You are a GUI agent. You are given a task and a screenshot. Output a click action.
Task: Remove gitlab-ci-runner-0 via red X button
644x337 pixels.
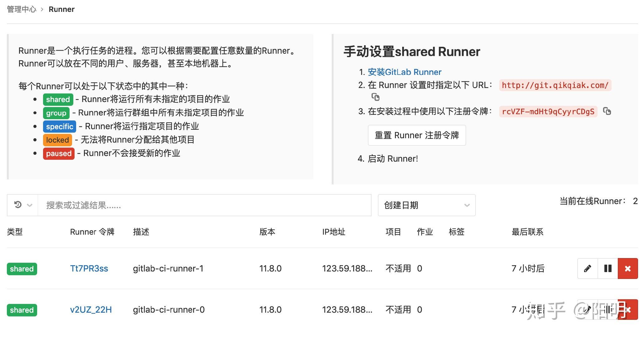627,310
